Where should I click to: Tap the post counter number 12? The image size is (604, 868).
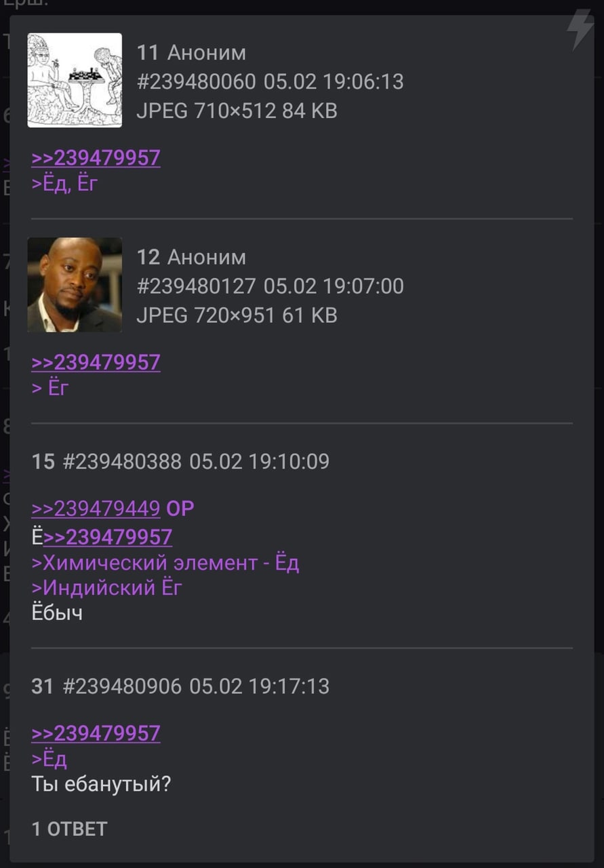coord(148,257)
